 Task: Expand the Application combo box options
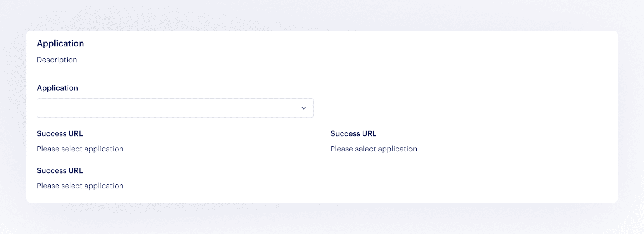pyautogui.click(x=175, y=108)
